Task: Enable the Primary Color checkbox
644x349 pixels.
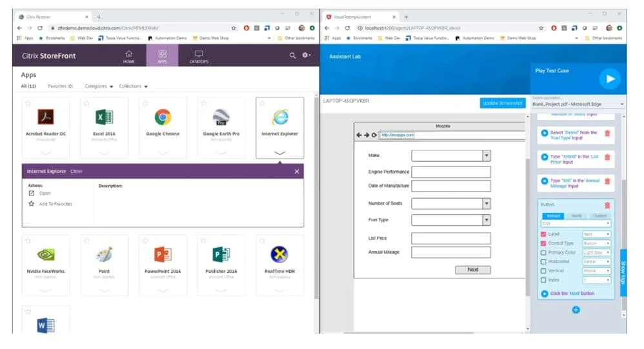Action: [543, 252]
